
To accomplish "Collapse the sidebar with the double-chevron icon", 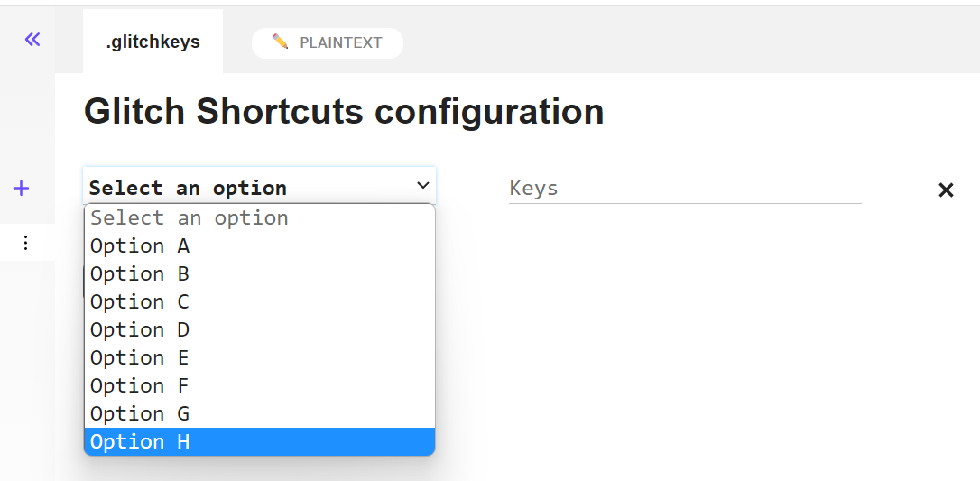I will coord(32,39).
